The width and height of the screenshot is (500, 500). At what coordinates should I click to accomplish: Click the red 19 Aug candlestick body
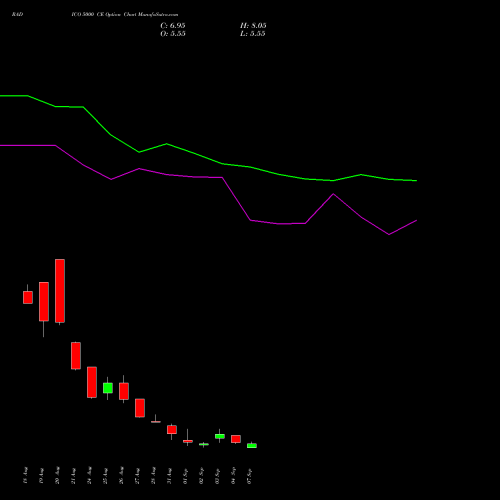coord(44,302)
